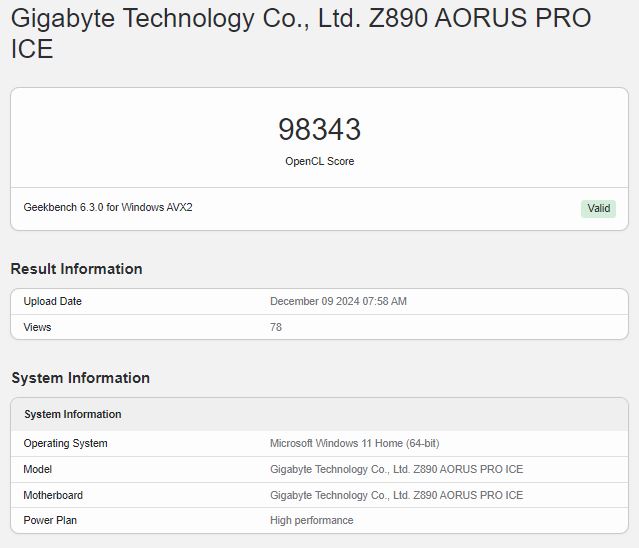This screenshot has height=548, width=639.
Task: Select the High performance power plan value
Action: coord(312,521)
